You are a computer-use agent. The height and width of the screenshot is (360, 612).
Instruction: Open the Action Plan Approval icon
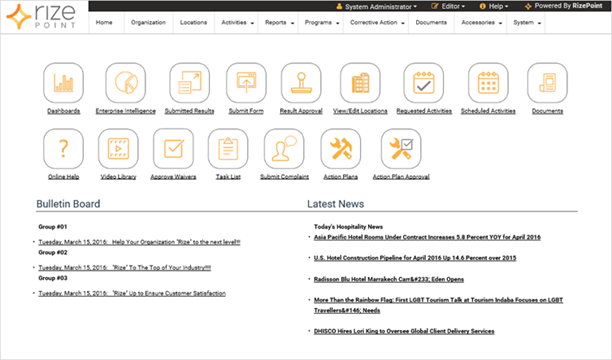(401, 149)
